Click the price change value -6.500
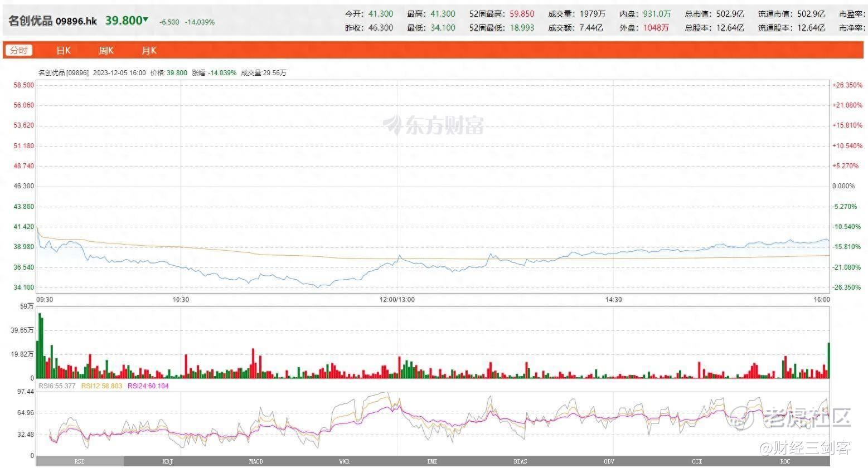 (169, 22)
